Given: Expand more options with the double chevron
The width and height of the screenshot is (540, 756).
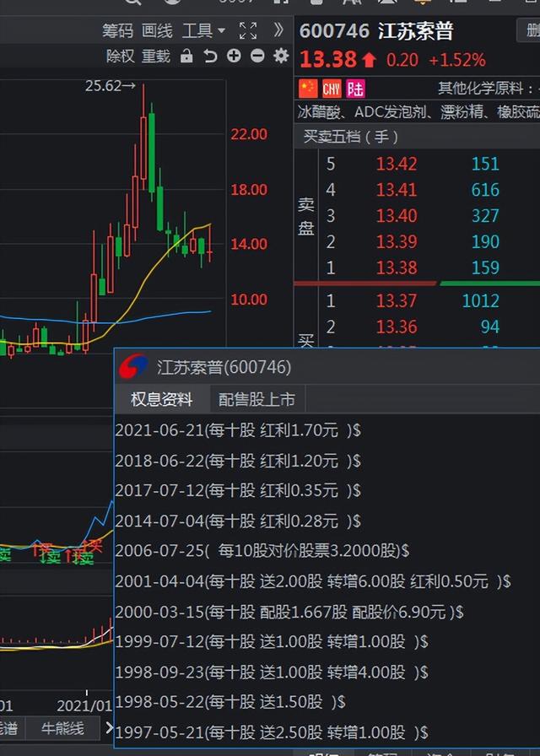Looking at the screenshot, I should (x=278, y=30).
